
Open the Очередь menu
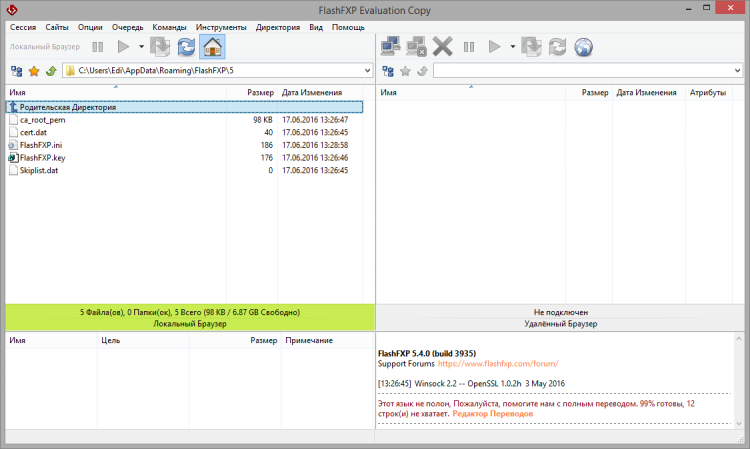128,27
